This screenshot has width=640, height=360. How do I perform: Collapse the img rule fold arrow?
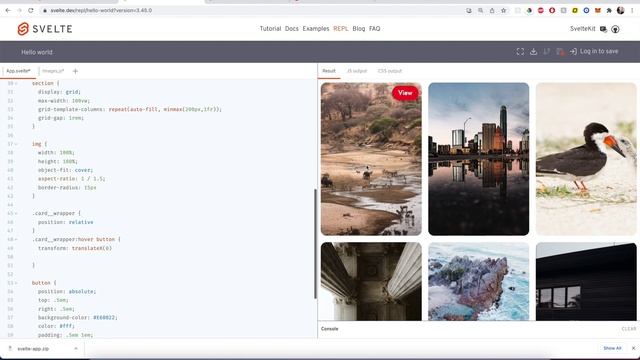(x=16, y=144)
